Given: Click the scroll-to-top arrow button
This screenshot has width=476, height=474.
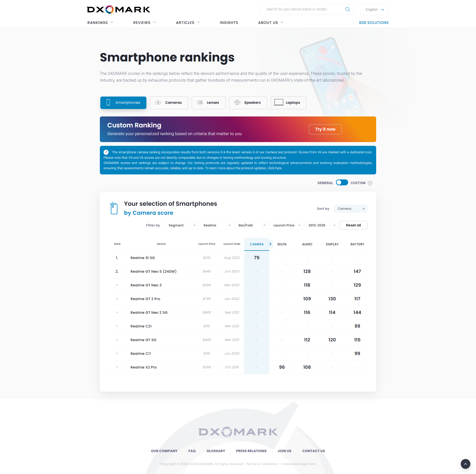Looking at the screenshot, I should click(x=465, y=464).
